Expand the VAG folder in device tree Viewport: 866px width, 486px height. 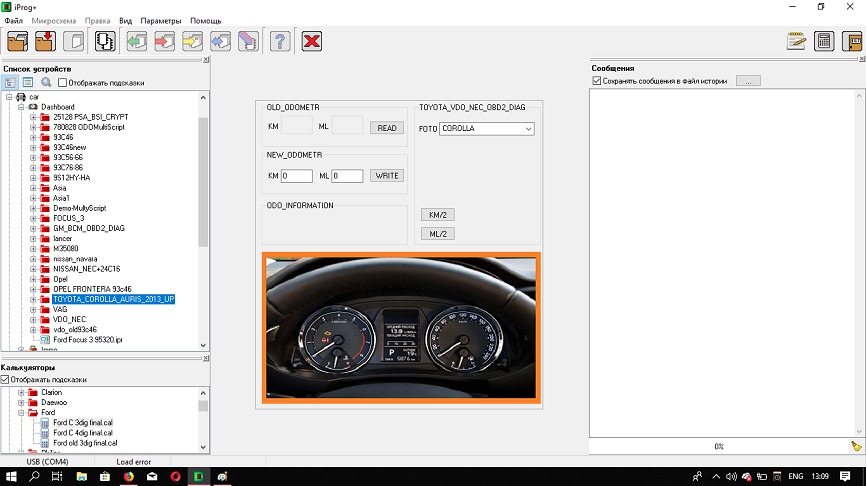click(33, 309)
